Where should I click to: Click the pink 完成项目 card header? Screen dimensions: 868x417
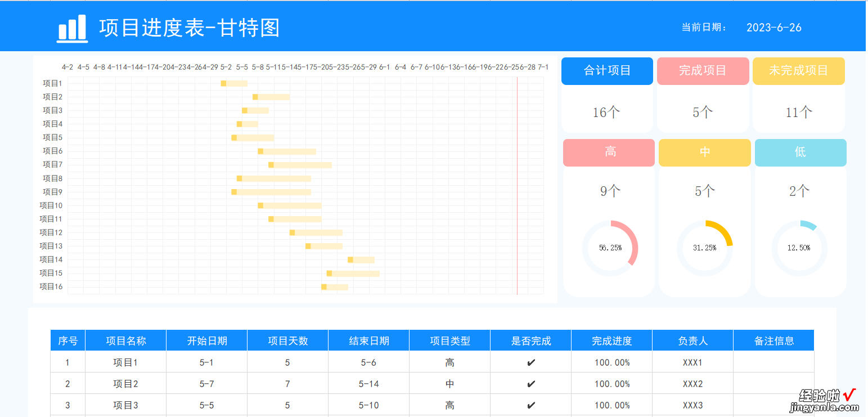coord(703,71)
